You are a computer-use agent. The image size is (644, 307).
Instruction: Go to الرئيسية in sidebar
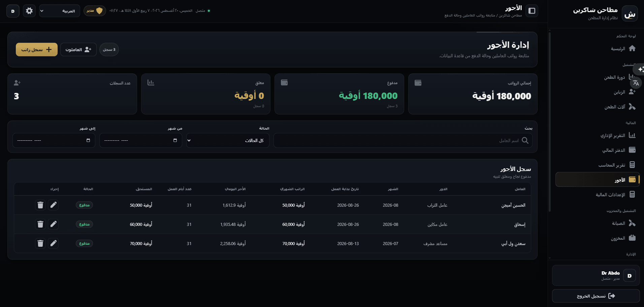pyautogui.click(x=598, y=48)
